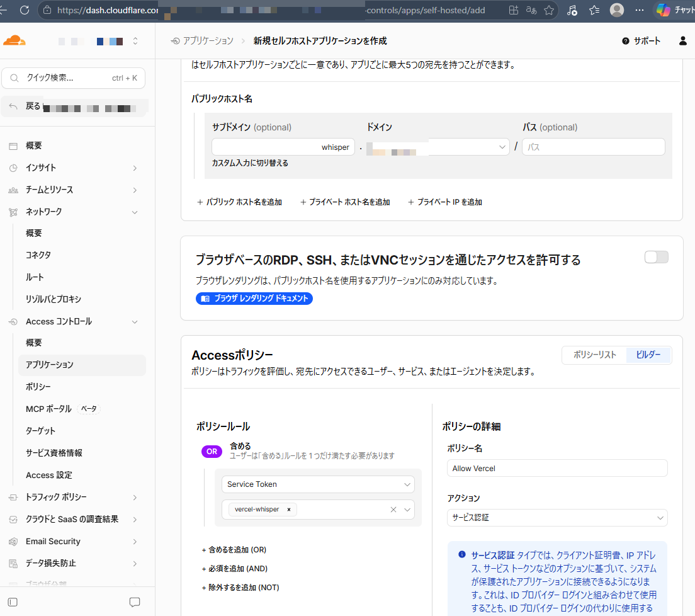Collapse the Access コントロール section
This screenshot has width=695, height=616.
(73, 321)
